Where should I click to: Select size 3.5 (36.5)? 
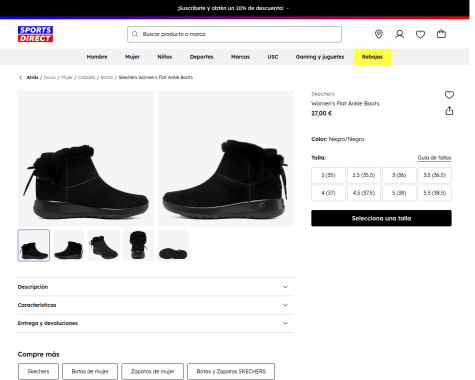(435, 175)
